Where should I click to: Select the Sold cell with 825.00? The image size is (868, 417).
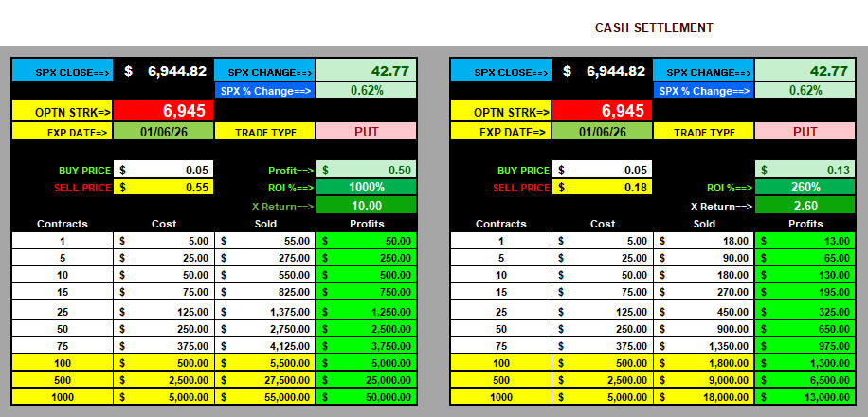coord(264,293)
